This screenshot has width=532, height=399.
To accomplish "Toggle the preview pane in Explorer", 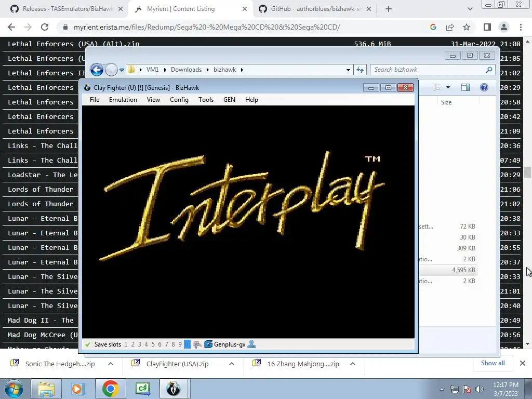I will (465, 87).
